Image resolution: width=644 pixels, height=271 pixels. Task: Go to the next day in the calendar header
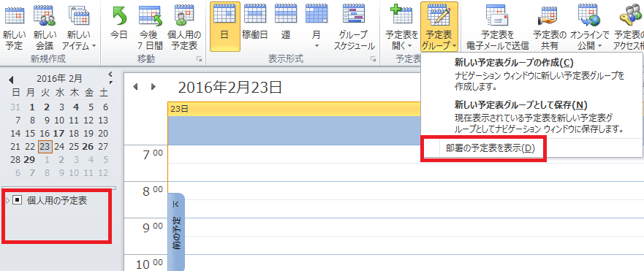tap(154, 87)
